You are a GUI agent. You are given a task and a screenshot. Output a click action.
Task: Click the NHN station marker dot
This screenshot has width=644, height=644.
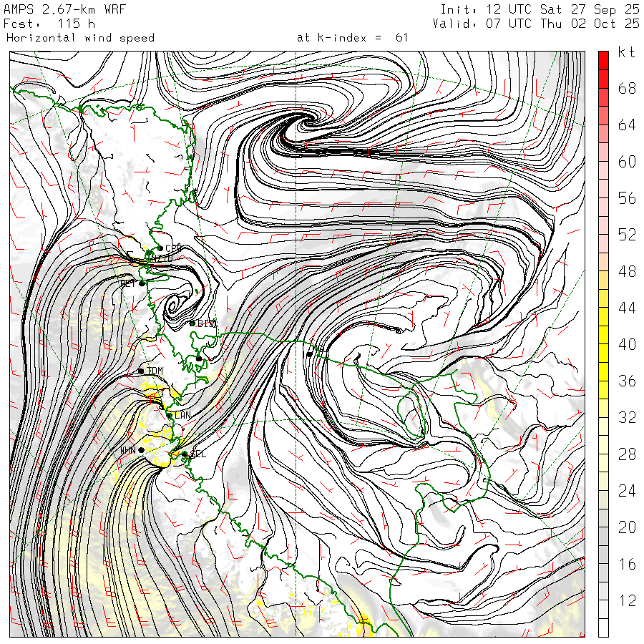coord(141,450)
